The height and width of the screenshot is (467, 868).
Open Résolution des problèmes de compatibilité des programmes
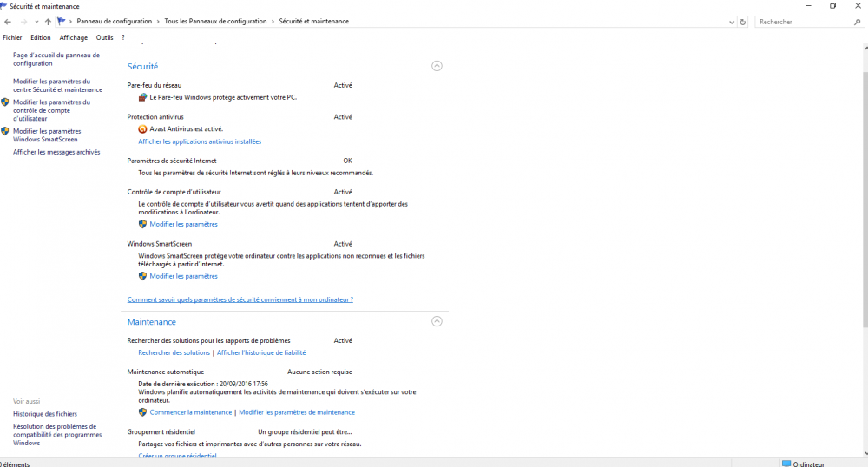point(57,434)
